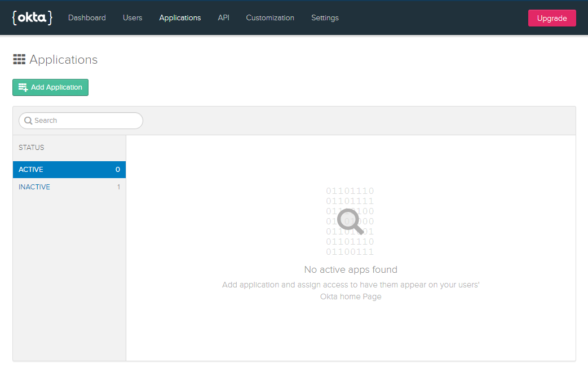The height and width of the screenshot is (372, 588).
Task: Click the Upgrade button
Action: 551,17
